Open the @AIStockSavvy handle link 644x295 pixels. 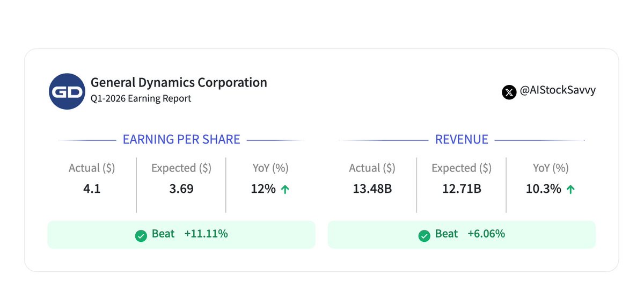click(x=557, y=91)
